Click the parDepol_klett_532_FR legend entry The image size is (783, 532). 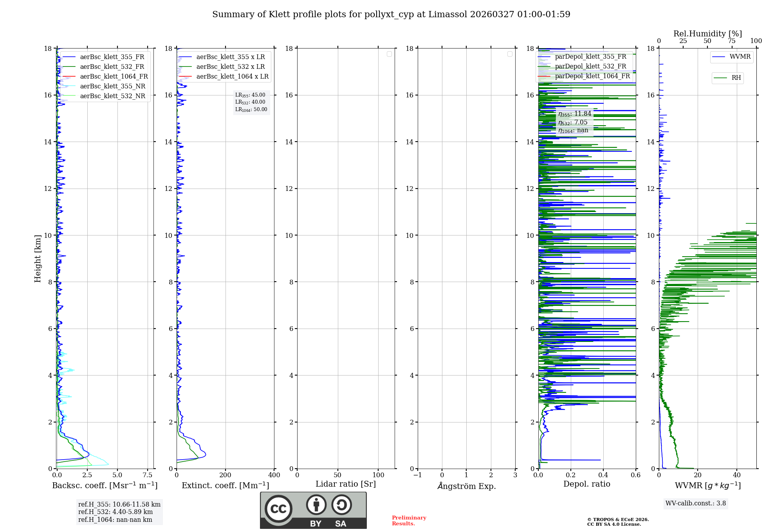click(590, 66)
